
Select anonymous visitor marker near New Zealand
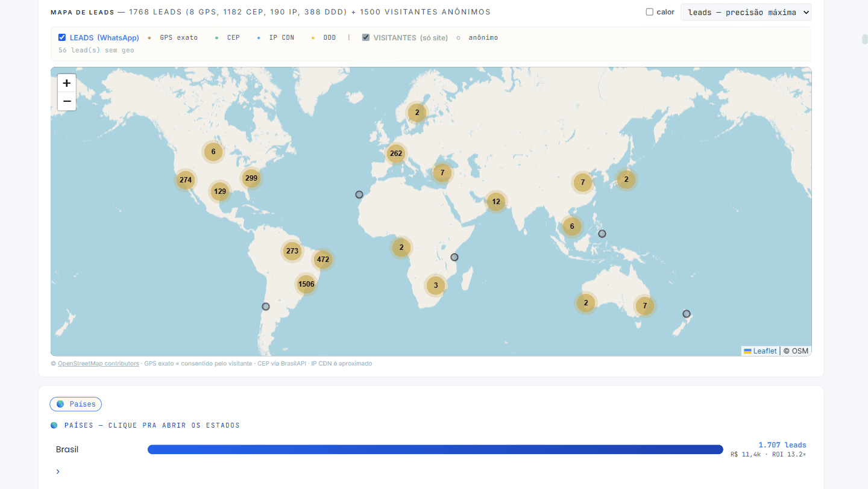point(687,314)
